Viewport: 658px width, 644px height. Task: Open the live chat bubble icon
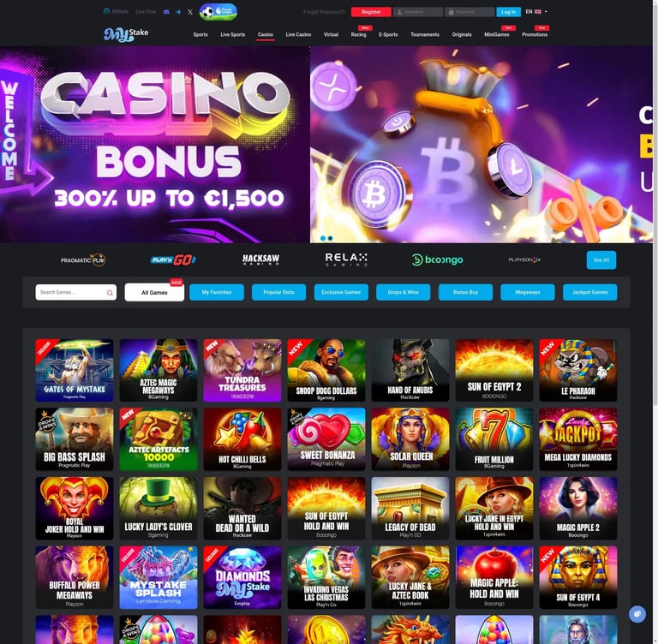[x=637, y=614]
